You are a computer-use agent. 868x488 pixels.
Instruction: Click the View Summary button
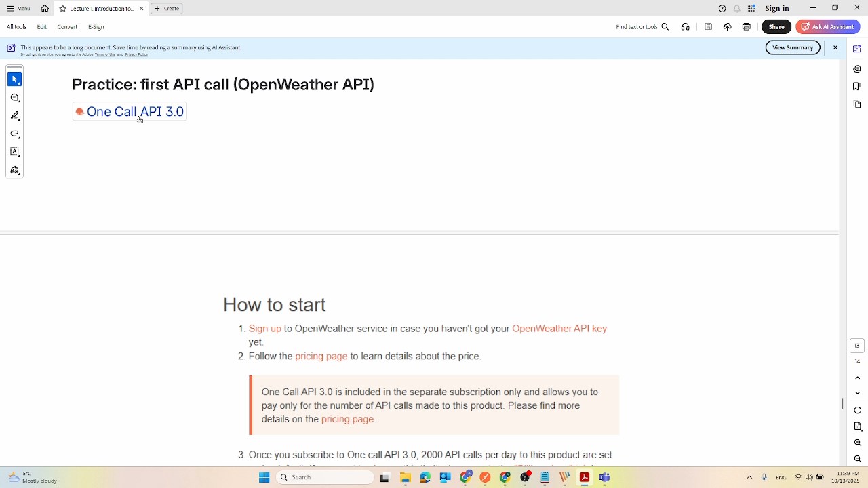tap(793, 47)
